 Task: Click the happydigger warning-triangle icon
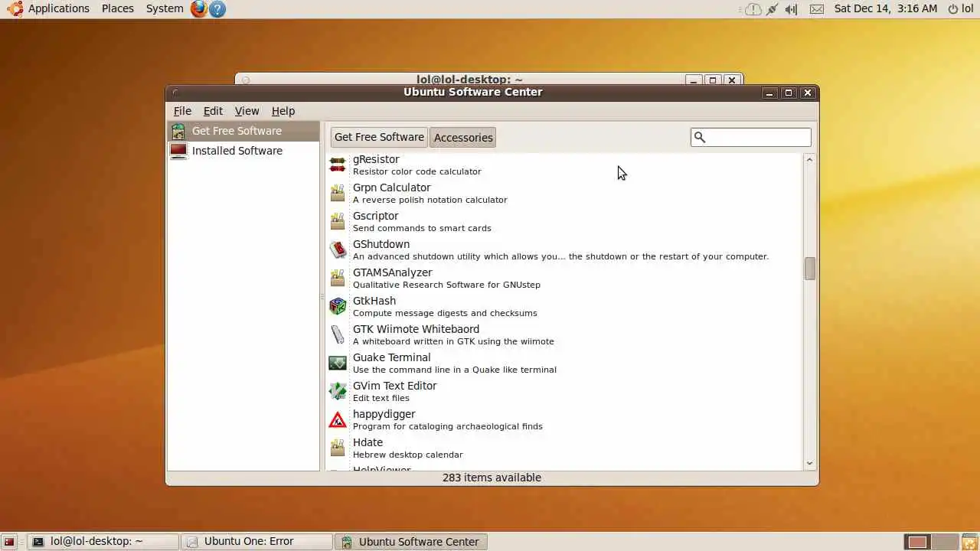(338, 419)
